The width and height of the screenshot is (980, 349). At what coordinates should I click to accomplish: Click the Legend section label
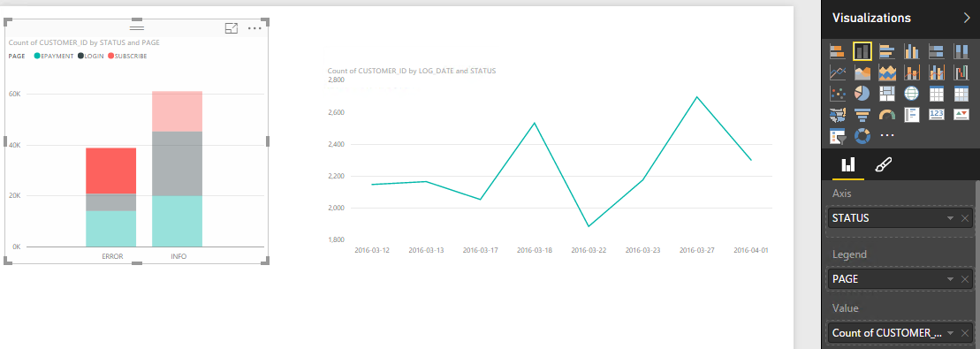(849, 254)
